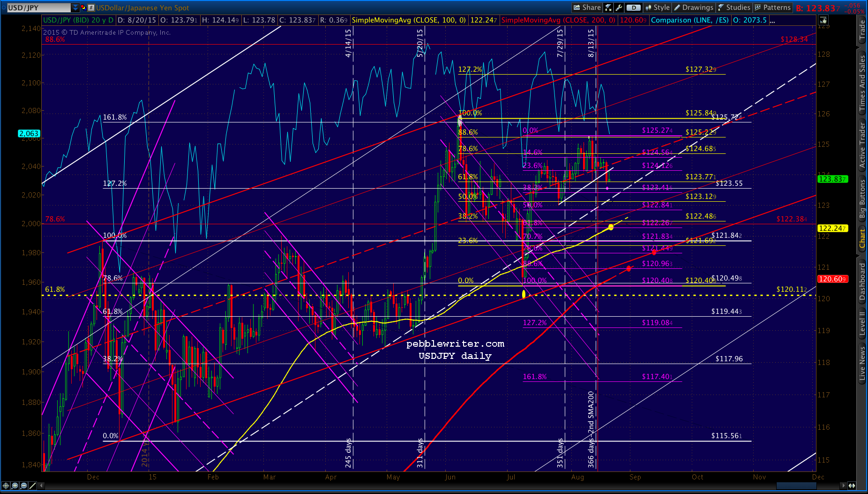Click the Patterns button
Screen dimensions: 868x494
(x=772, y=8)
